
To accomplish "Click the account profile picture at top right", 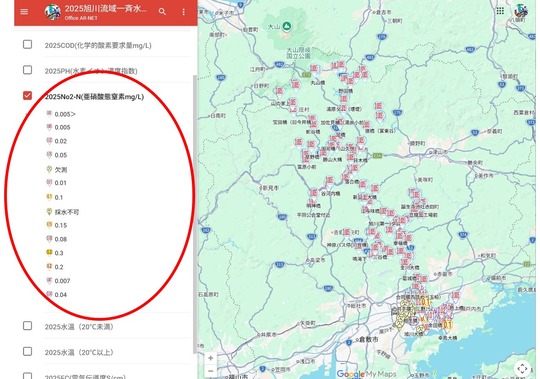I will pos(521,11).
